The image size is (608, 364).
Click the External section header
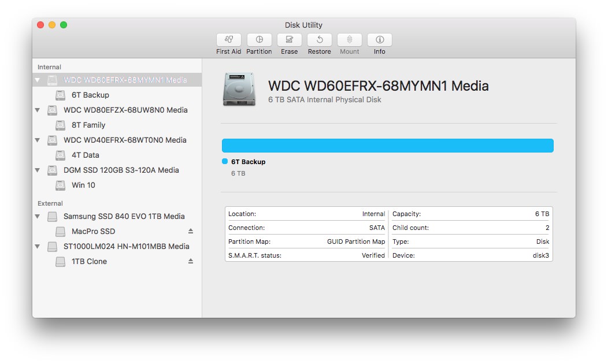pyautogui.click(x=50, y=203)
